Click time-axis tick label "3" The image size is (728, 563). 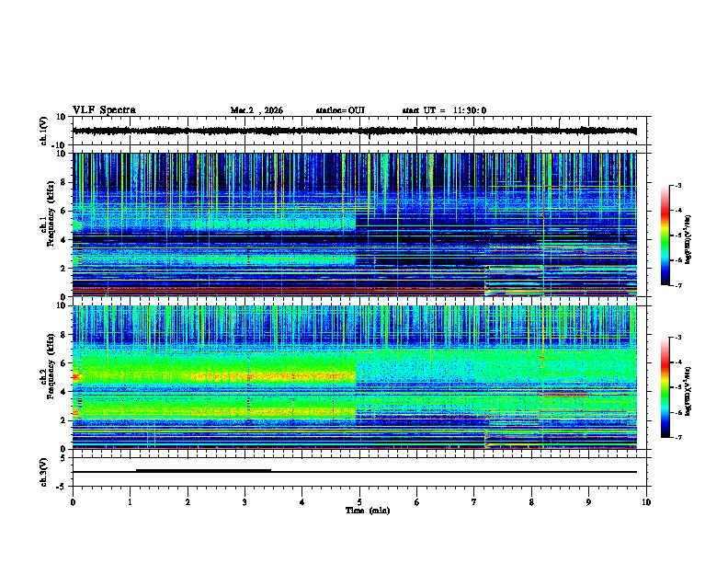[x=245, y=502]
